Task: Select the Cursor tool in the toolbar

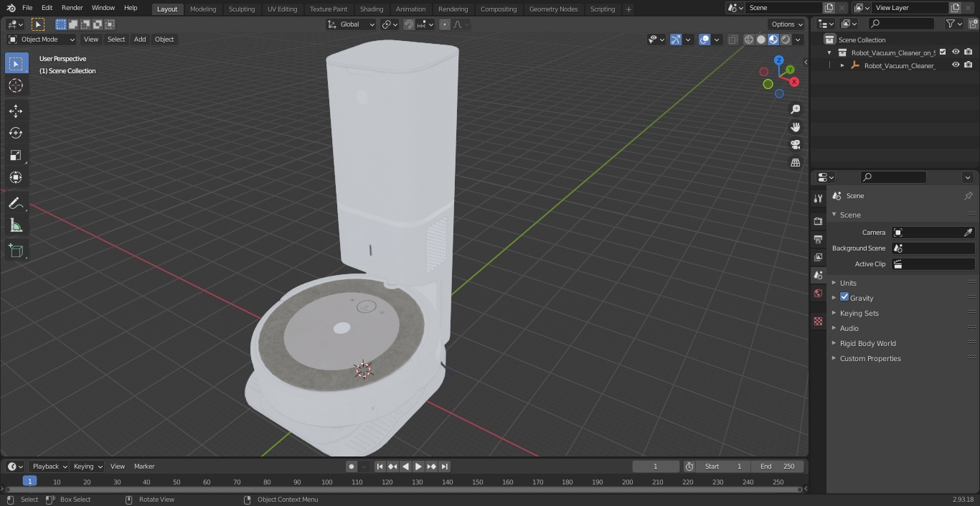Action: 16,85
